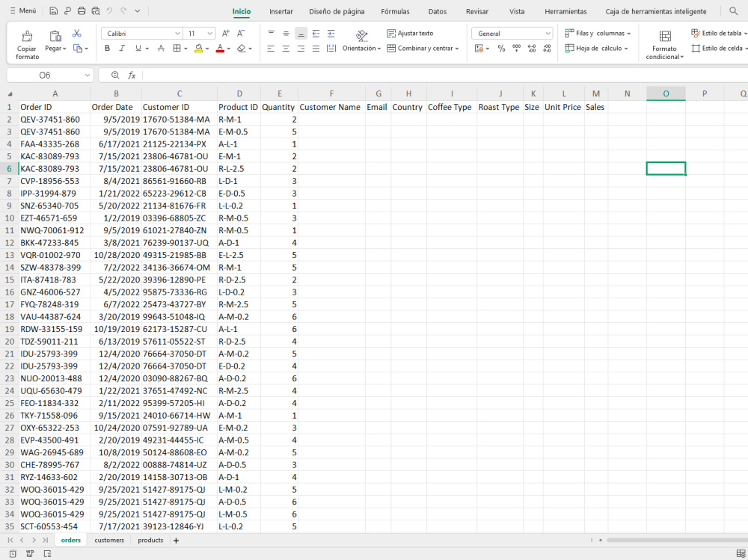Switch to the products sheet tab

pyautogui.click(x=150, y=540)
